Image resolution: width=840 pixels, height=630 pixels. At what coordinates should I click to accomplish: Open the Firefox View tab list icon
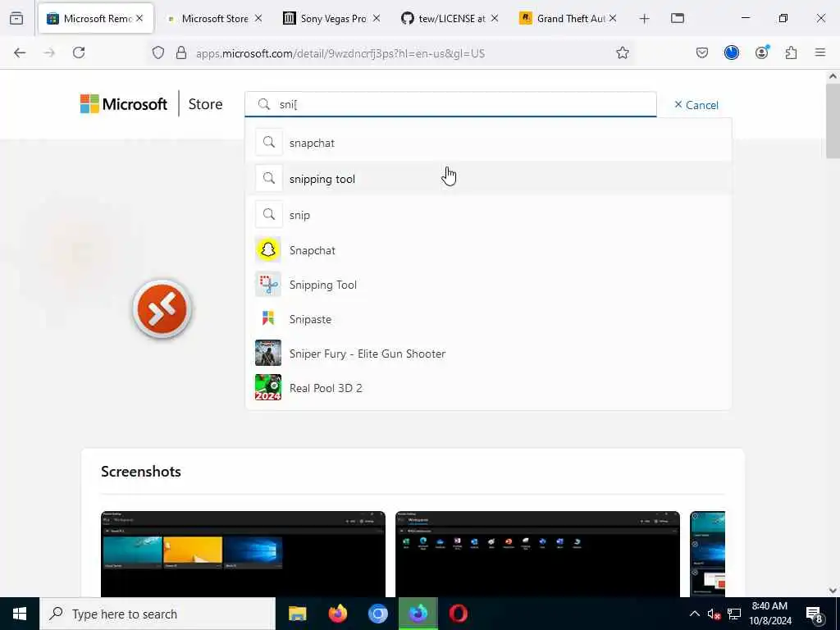click(x=16, y=18)
